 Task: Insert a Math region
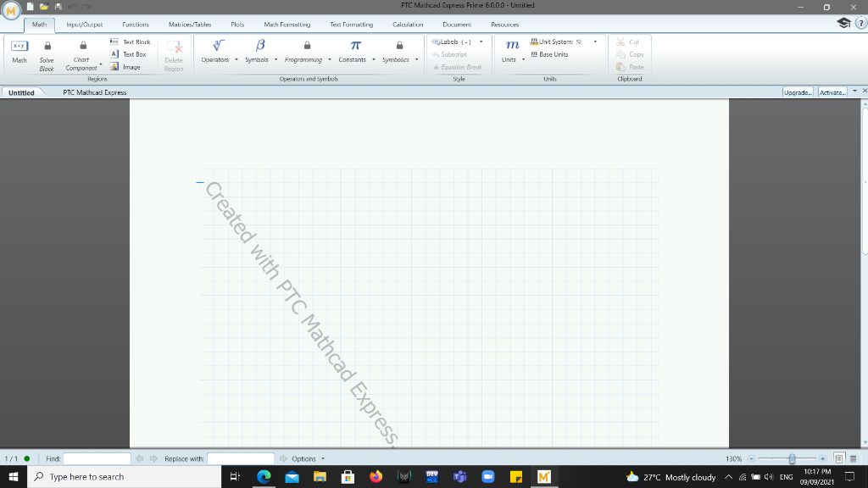pos(19,53)
